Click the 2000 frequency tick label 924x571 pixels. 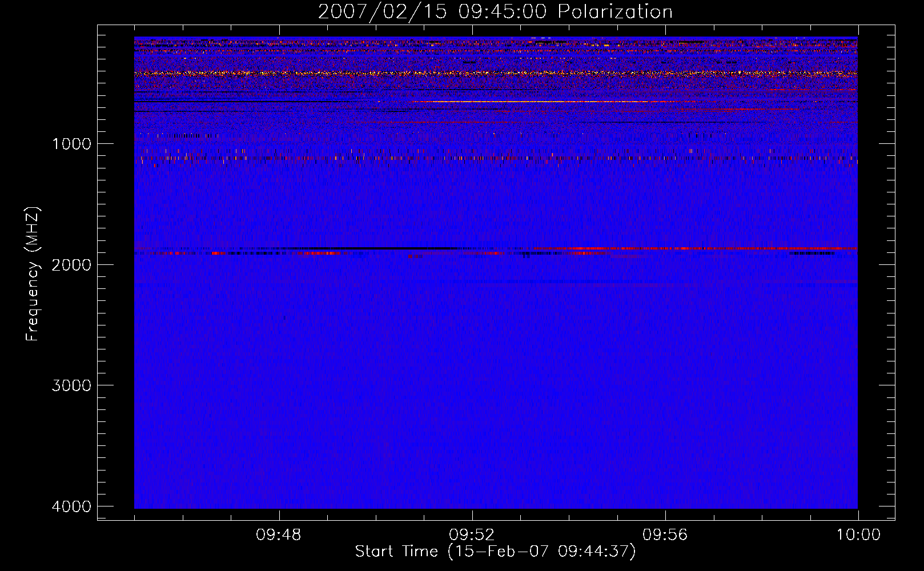[71, 265]
